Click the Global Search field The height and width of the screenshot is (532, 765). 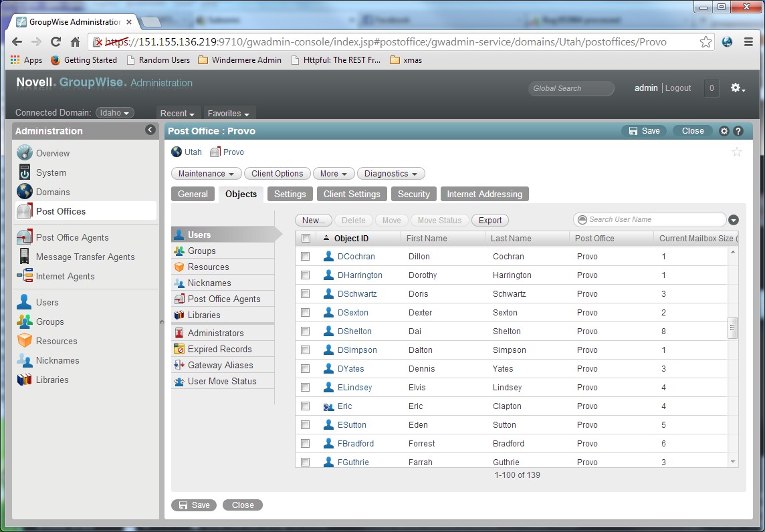(571, 88)
